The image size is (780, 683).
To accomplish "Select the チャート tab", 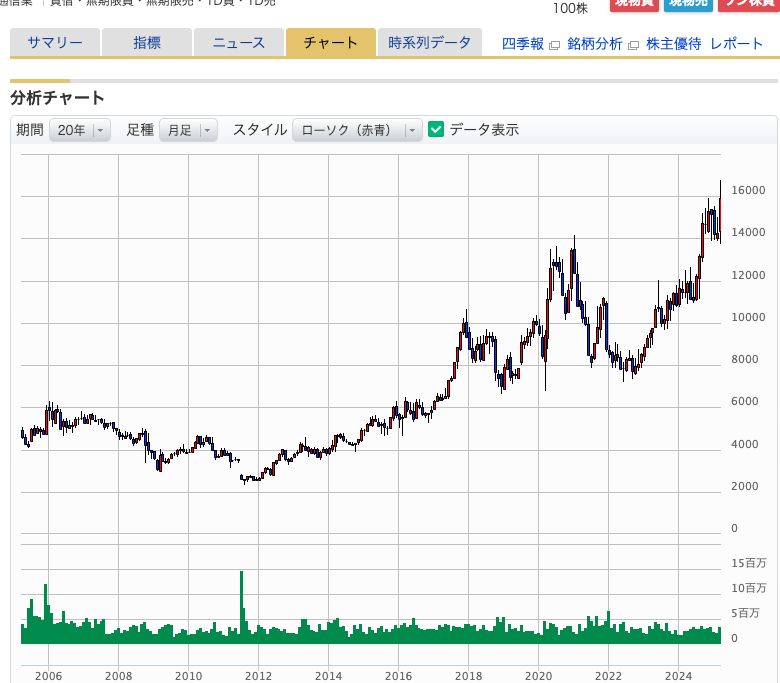I will [x=330, y=42].
